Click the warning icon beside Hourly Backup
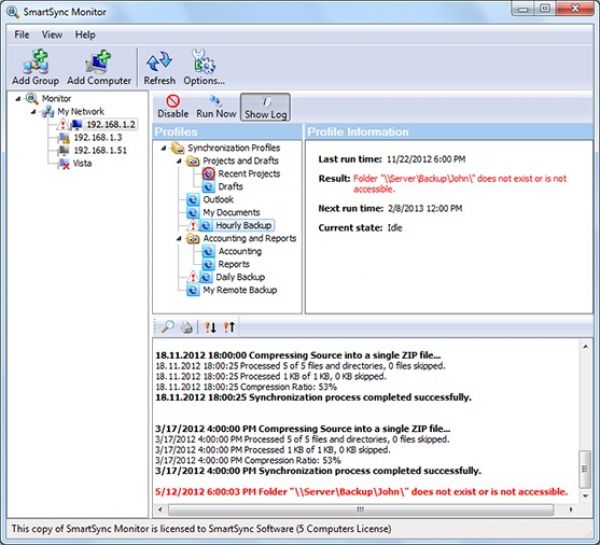600x545 pixels. coord(193,225)
